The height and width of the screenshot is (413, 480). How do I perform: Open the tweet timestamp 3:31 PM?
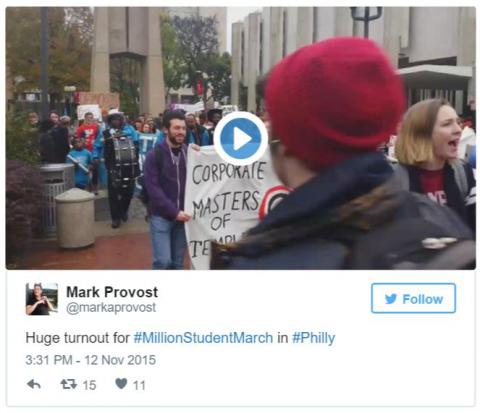click(x=49, y=360)
